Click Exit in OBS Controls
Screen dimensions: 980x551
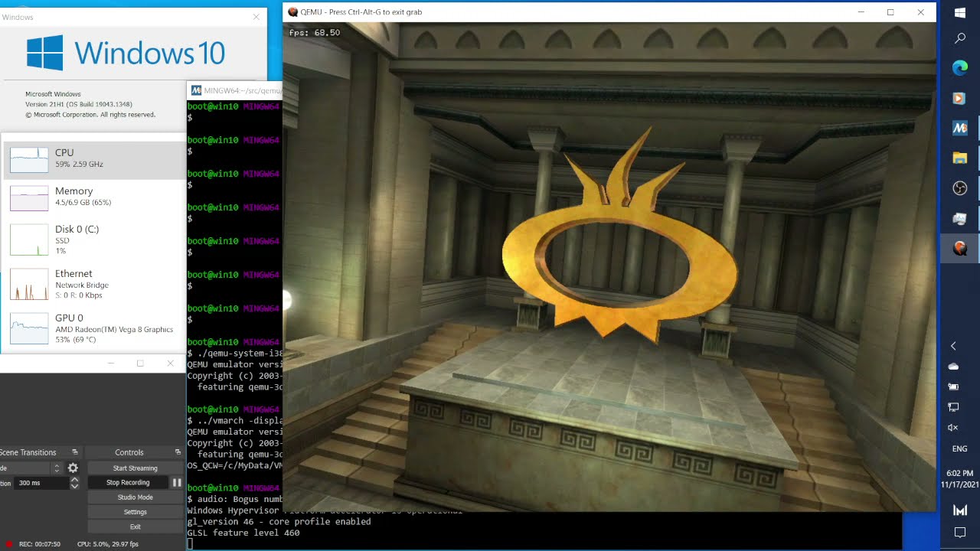(135, 527)
